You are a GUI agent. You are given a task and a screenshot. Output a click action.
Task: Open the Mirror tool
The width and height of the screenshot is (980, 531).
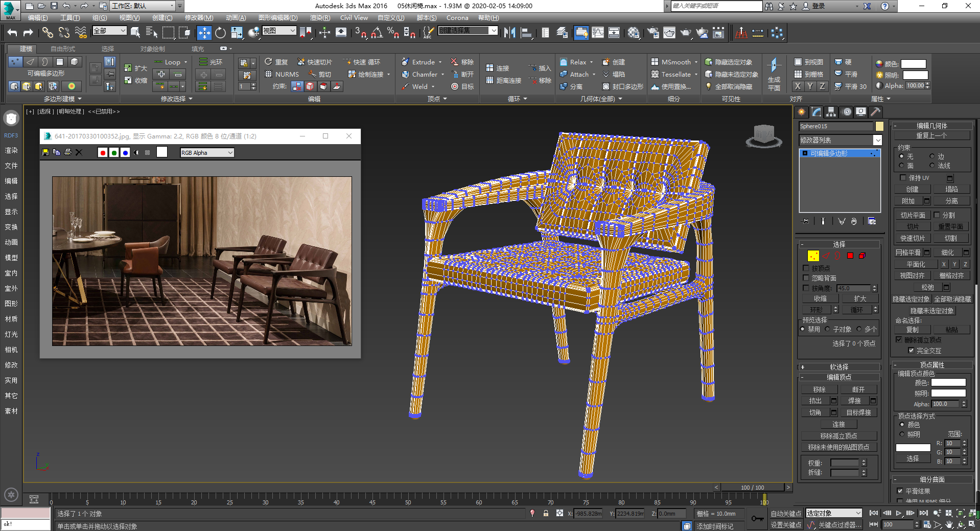click(509, 33)
